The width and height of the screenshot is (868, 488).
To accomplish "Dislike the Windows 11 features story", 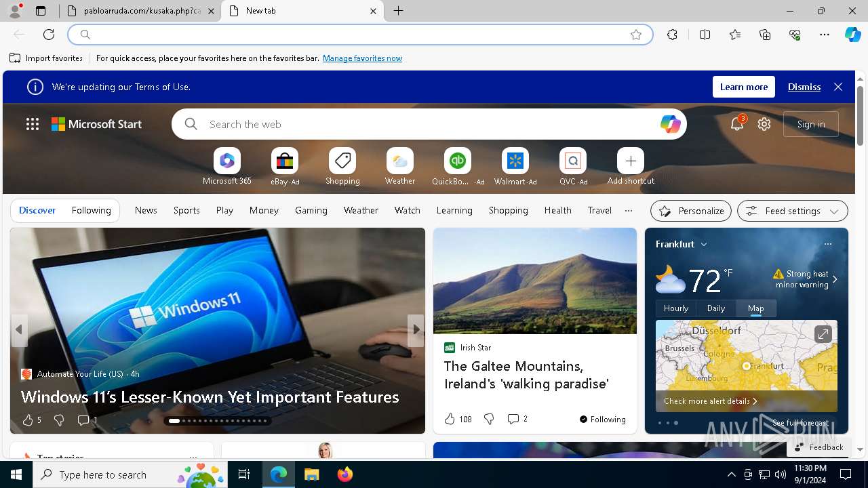I will (59, 420).
